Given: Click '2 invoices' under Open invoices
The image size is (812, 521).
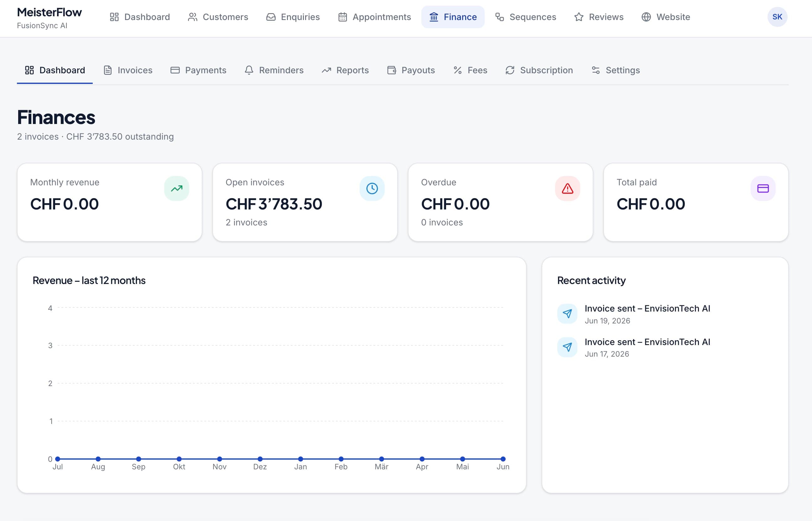Looking at the screenshot, I should click(x=247, y=223).
